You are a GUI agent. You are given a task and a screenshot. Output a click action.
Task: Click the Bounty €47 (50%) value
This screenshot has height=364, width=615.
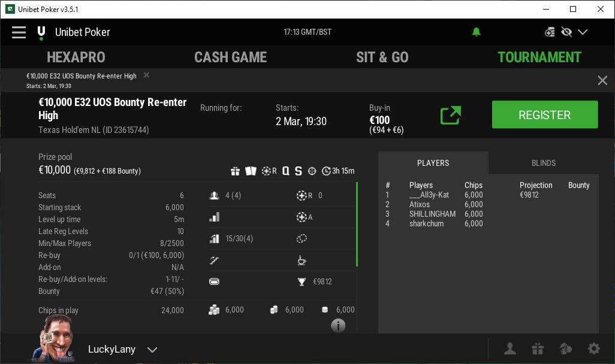coord(167,291)
